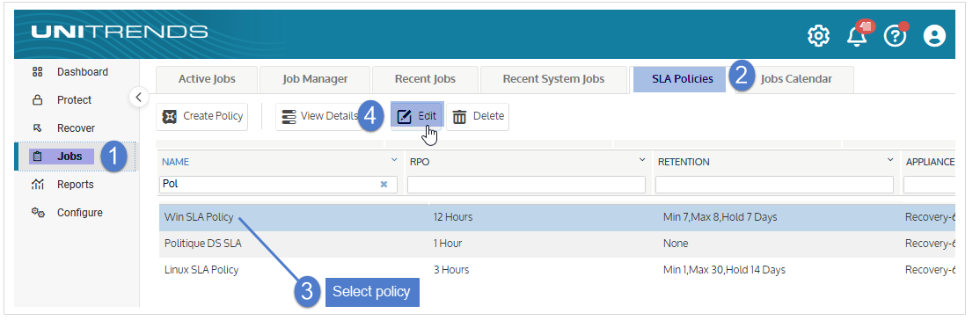Click the Jobs clipboard icon in sidebar
Image resolution: width=980 pixels, height=328 pixels.
37,157
